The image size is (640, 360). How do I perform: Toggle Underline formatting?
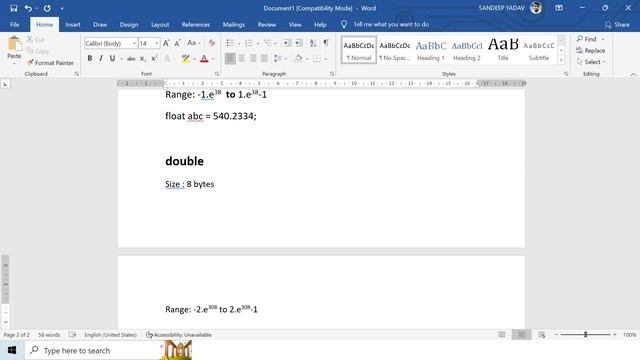coord(112,59)
